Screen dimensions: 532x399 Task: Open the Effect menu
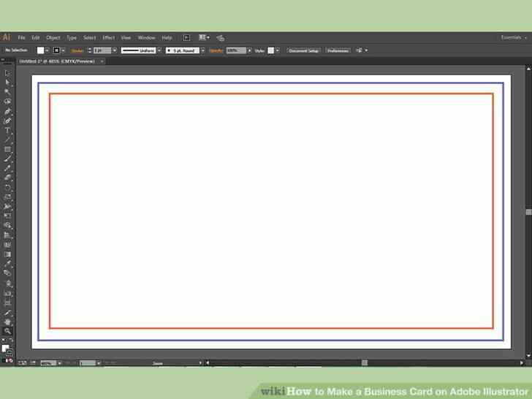click(109, 38)
